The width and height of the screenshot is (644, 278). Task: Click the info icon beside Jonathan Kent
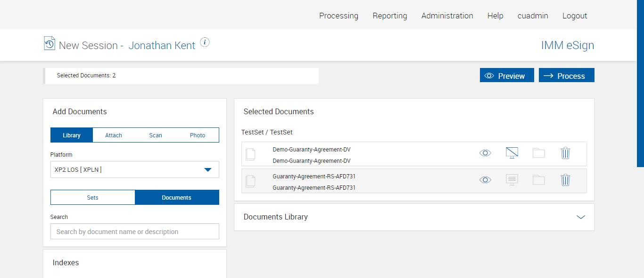click(x=205, y=42)
